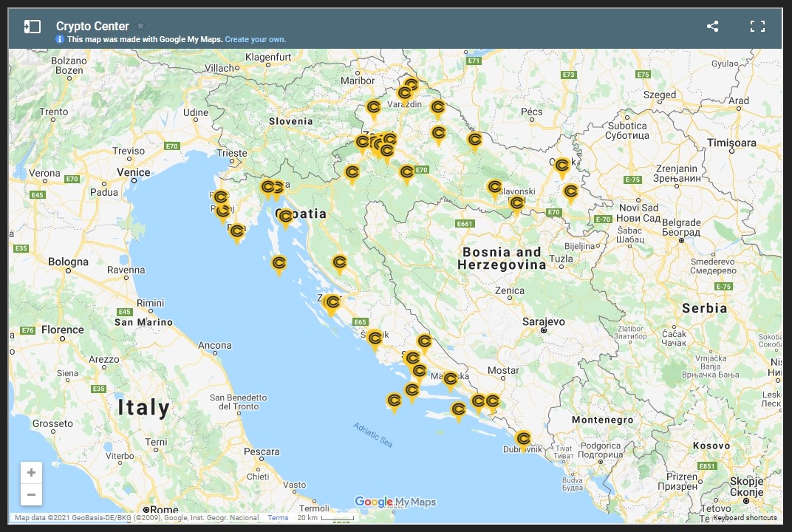This screenshot has height=532, width=792.
Task: Open the map legend sidebar panel
Action: click(32, 27)
